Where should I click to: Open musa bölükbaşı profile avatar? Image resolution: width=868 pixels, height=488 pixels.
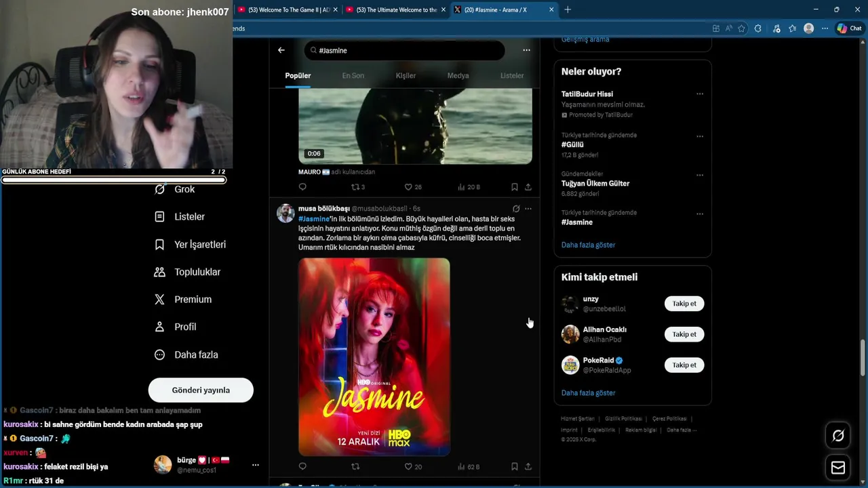click(x=286, y=213)
